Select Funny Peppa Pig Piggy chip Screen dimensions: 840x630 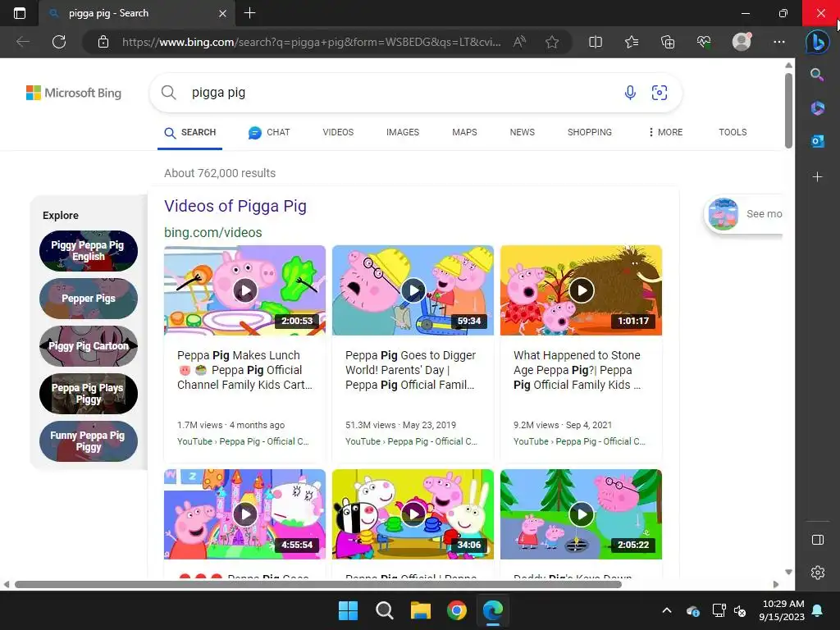click(x=89, y=441)
